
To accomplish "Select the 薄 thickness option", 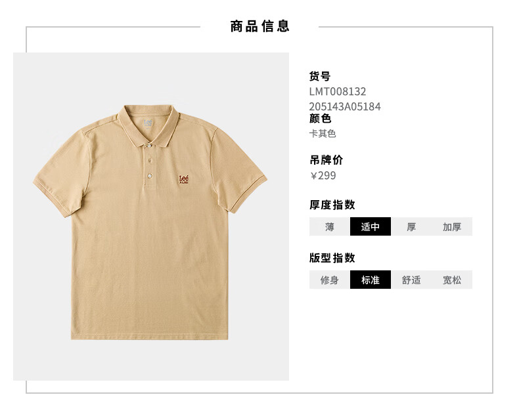I will pyautogui.click(x=329, y=226).
